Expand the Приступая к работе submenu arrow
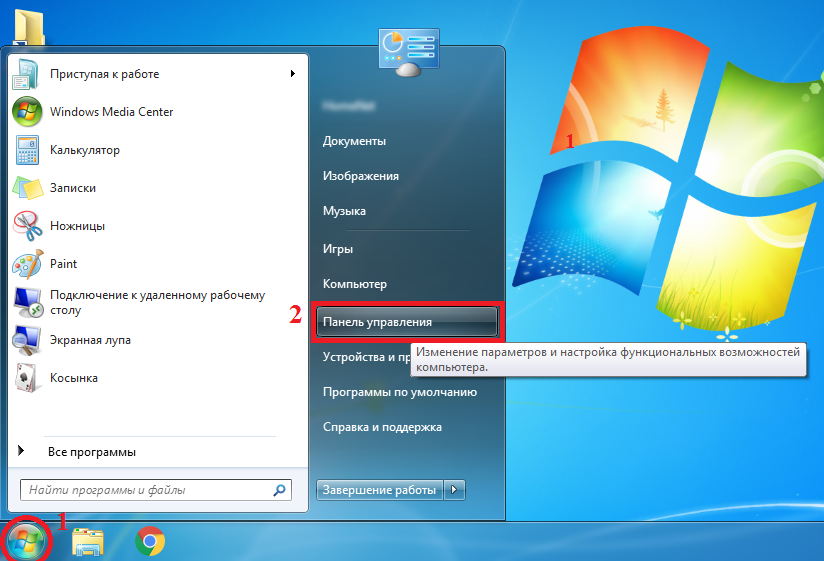 (292, 74)
